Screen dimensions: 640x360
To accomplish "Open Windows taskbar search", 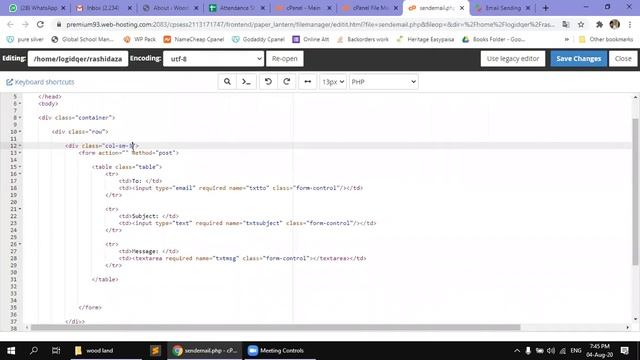I will point(34,351).
